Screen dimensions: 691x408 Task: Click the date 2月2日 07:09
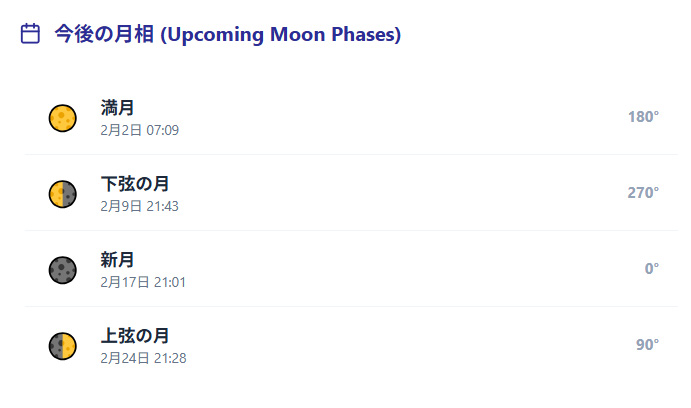point(139,130)
